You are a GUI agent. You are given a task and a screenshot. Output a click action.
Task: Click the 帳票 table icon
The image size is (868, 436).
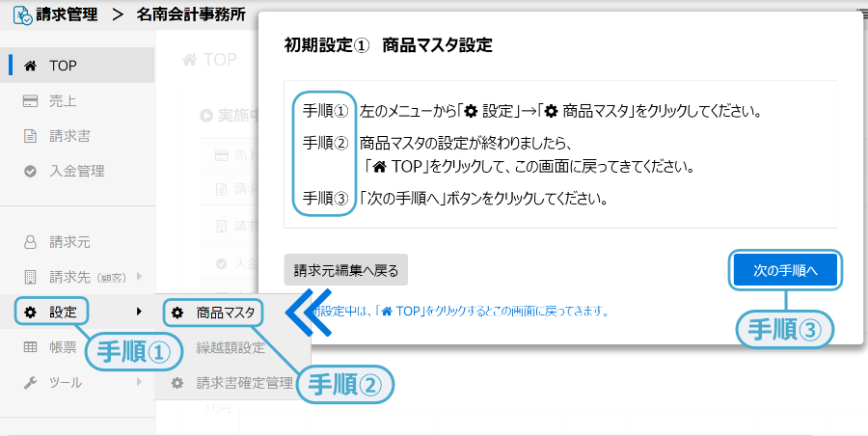click(30, 347)
